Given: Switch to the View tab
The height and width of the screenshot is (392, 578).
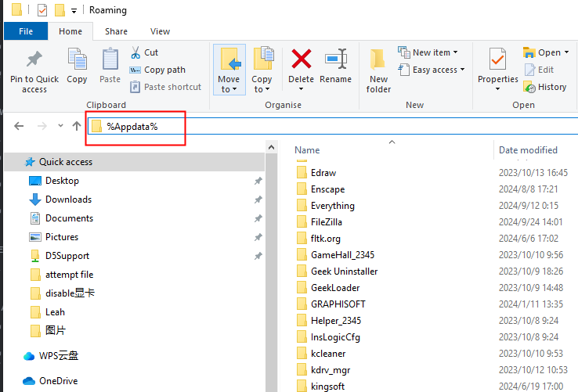Looking at the screenshot, I should (x=160, y=31).
